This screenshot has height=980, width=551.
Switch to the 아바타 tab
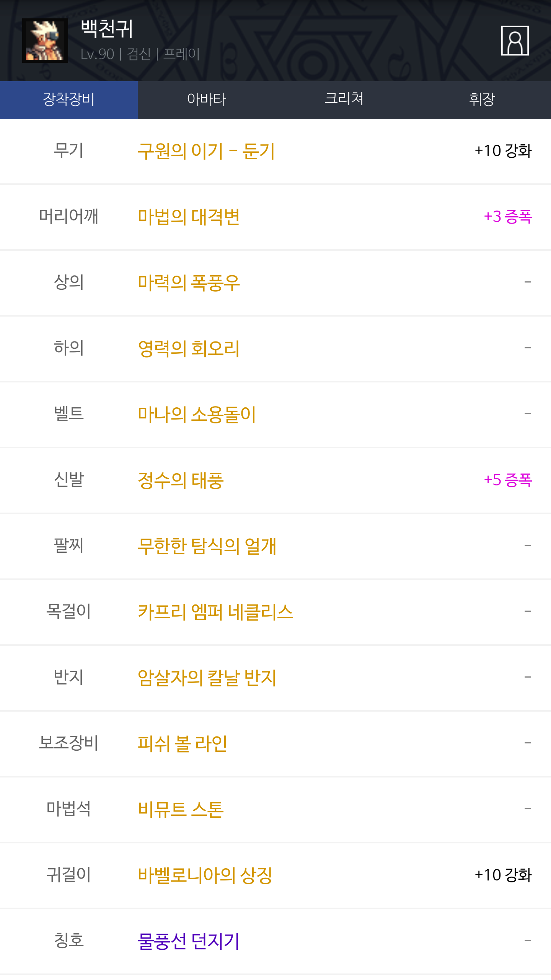[x=207, y=100]
